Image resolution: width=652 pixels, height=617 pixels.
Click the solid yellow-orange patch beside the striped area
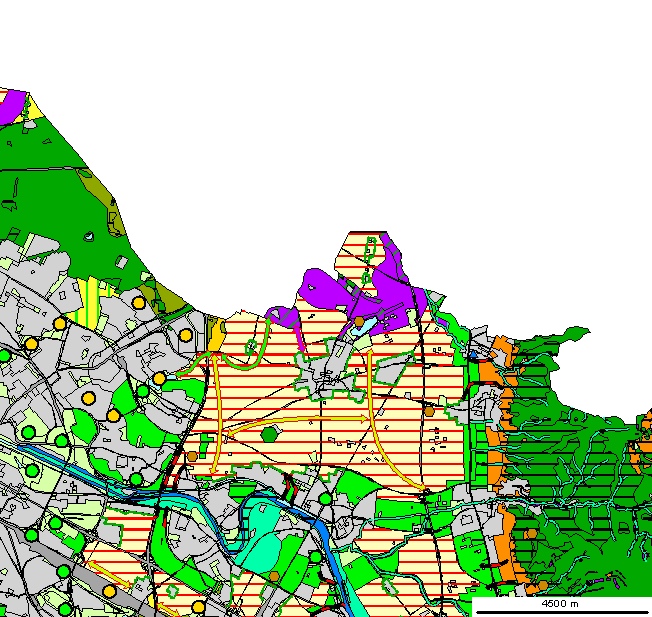click(x=216, y=336)
